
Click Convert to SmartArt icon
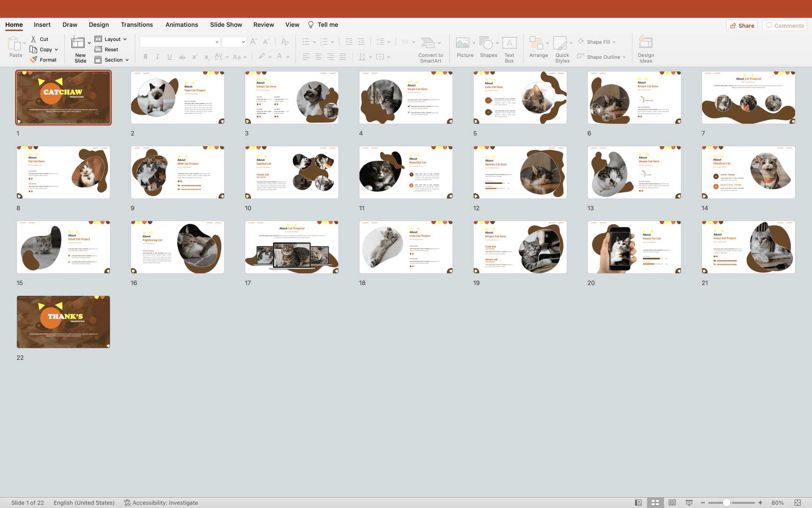(x=428, y=44)
